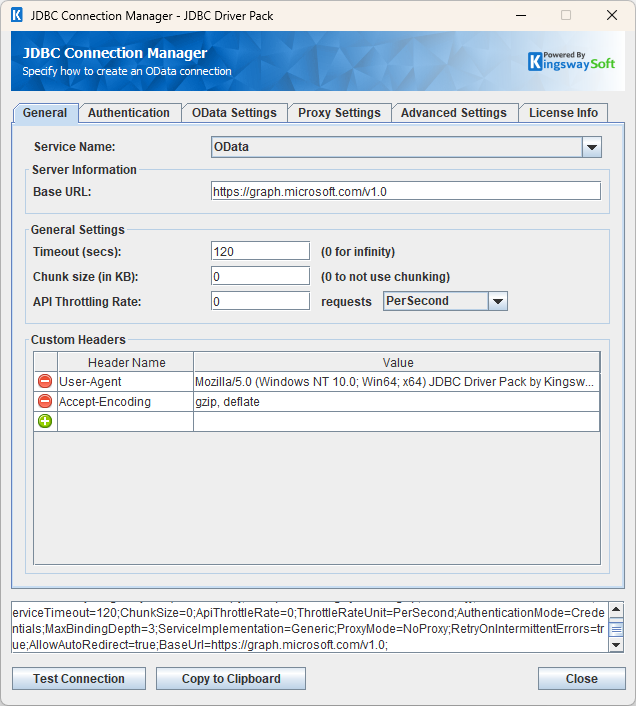The width and height of the screenshot is (636, 706).
Task: Go to the Advanced Settings tab
Action: click(x=454, y=113)
